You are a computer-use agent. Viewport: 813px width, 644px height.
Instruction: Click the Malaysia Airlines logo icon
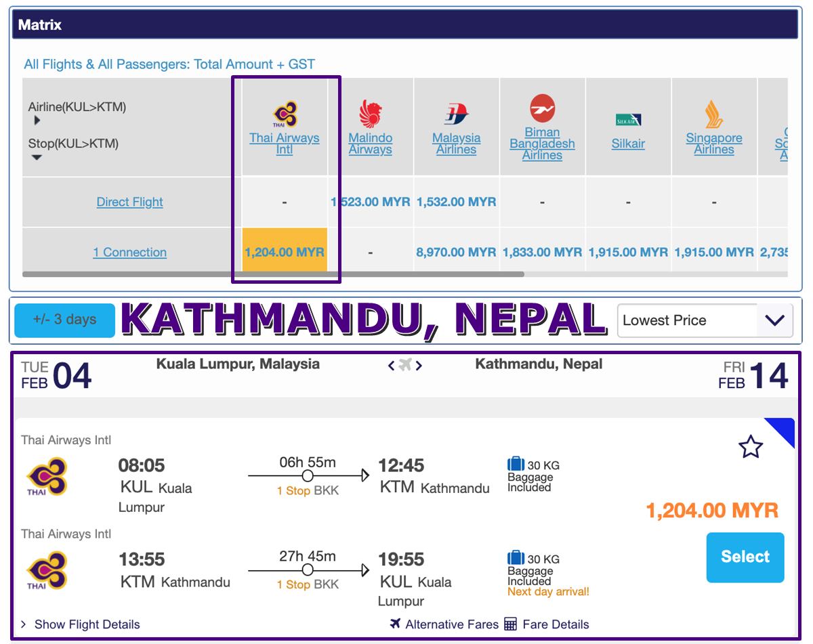pos(457,114)
